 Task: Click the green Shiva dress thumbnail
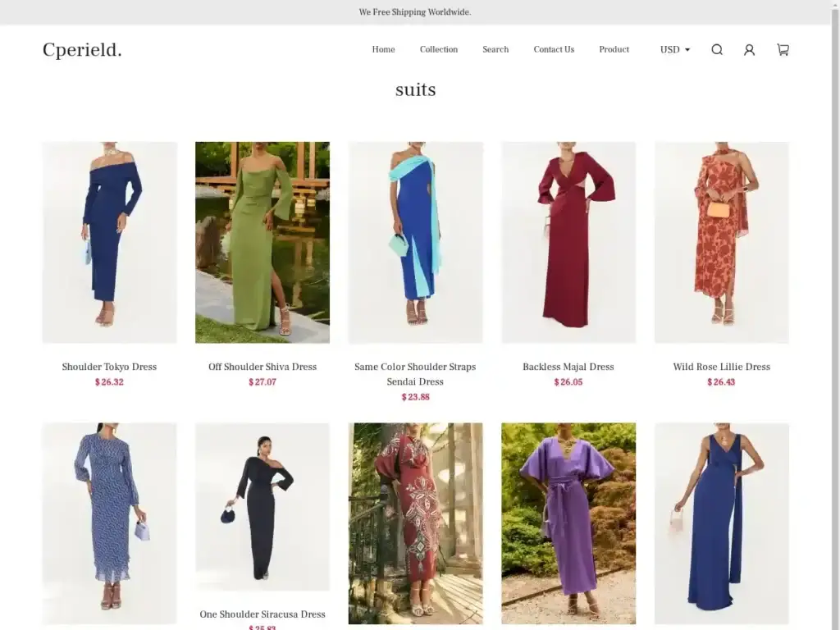[x=262, y=242]
